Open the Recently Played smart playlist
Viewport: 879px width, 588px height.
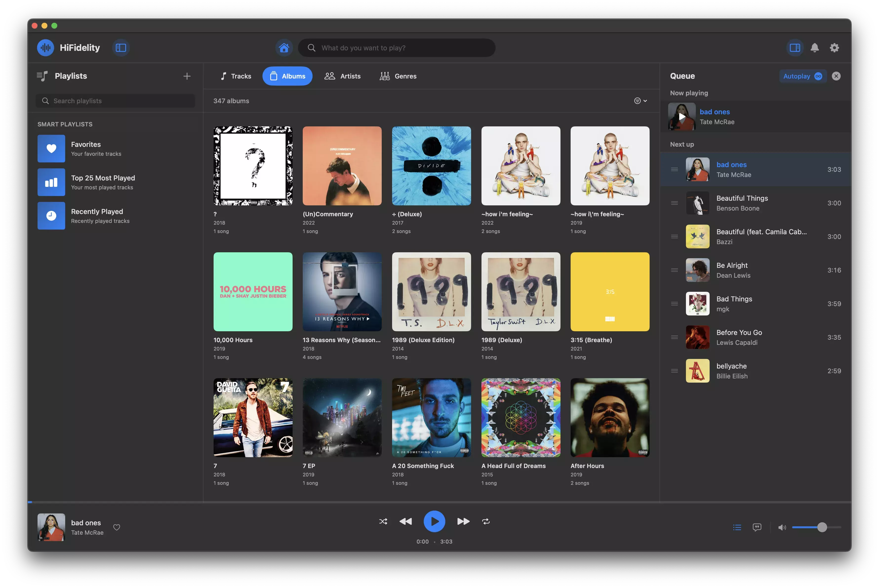(x=97, y=216)
